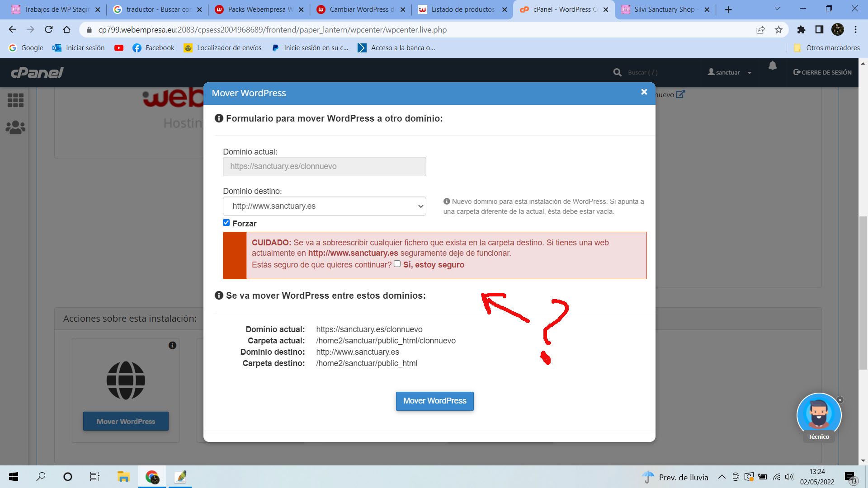Click the address bar URL
This screenshot has width=868, height=488.
pos(272,30)
